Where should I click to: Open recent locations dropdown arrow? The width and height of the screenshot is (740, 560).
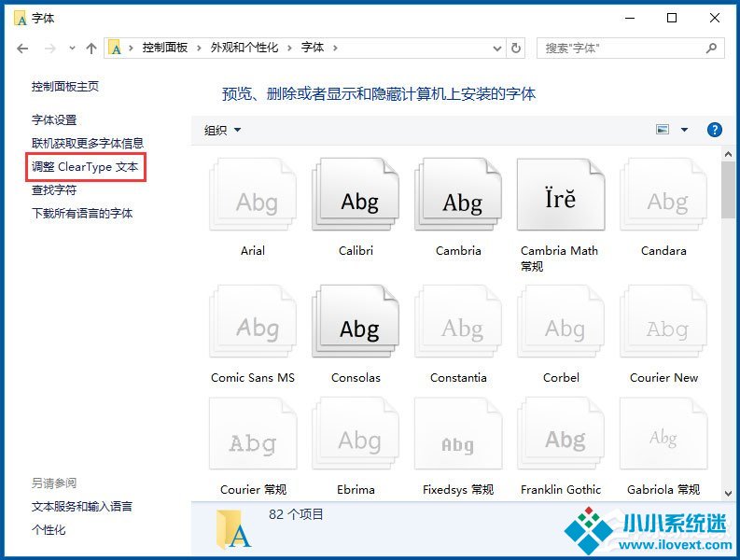[x=72, y=49]
